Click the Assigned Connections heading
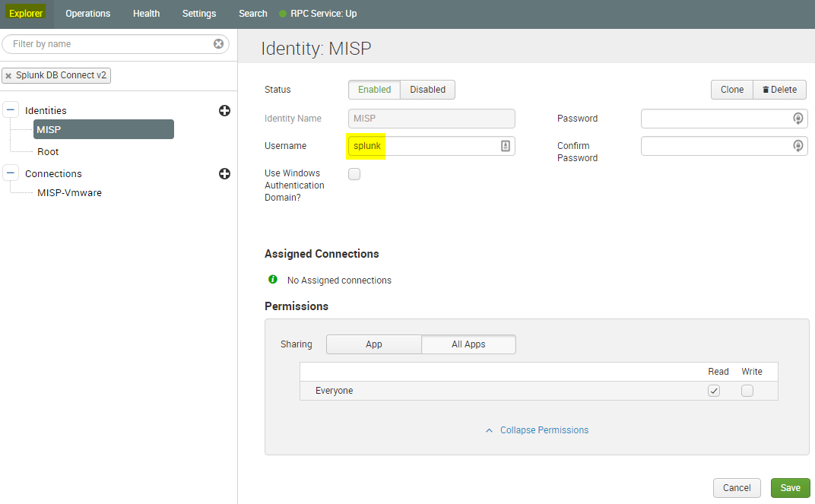 [x=322, y=254]
